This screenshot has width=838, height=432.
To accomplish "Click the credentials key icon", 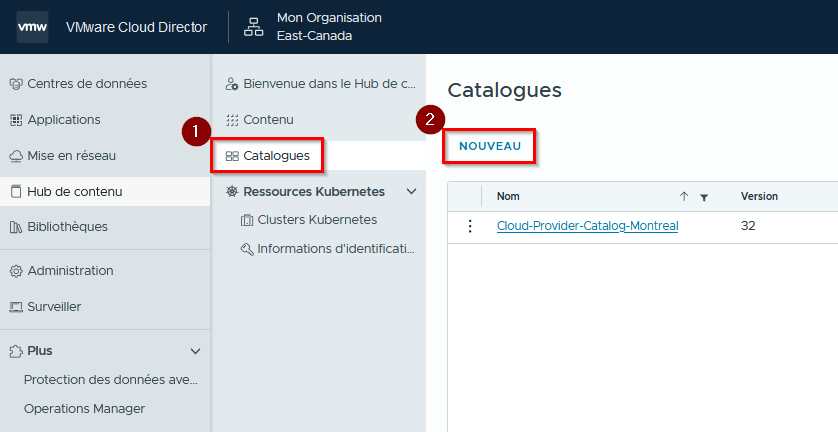I will 246,249.
